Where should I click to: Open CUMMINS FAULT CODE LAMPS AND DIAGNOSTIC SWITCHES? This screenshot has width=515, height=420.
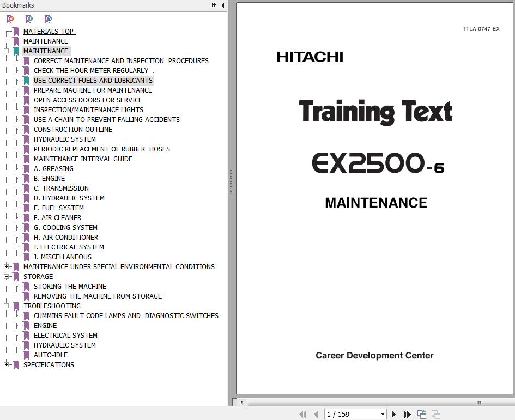[x=126, y=315]
